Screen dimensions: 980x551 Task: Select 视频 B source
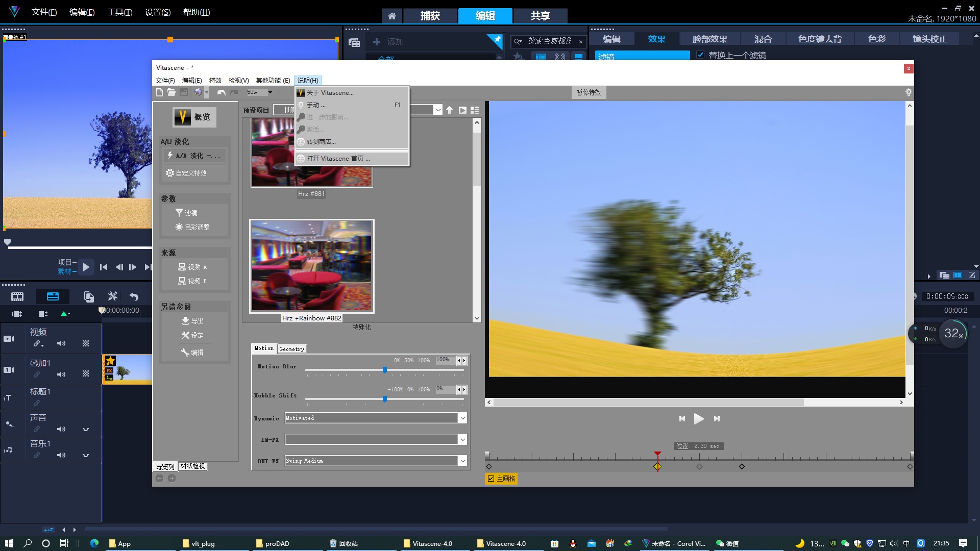pyautogui.click(x=192, y=281)
